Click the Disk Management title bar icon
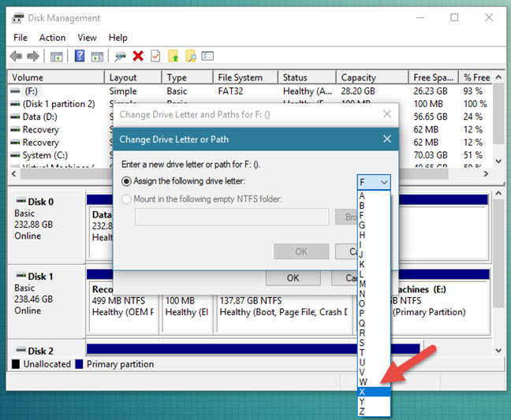Screen dimensions: 511x420 click(17, 17)
